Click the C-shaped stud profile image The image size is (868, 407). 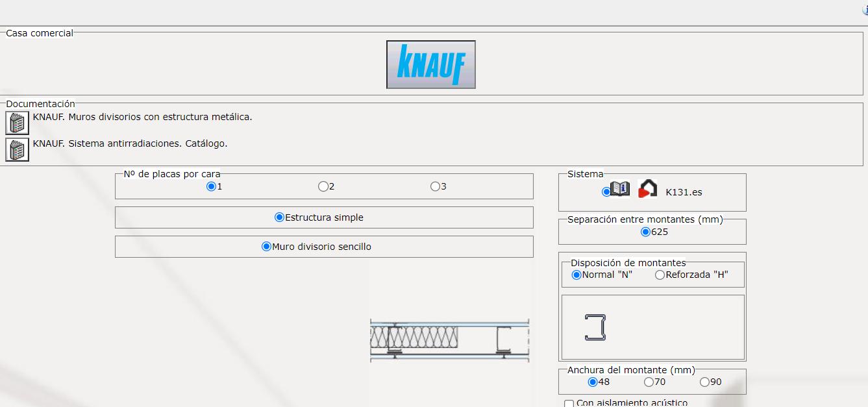point(595,327)
